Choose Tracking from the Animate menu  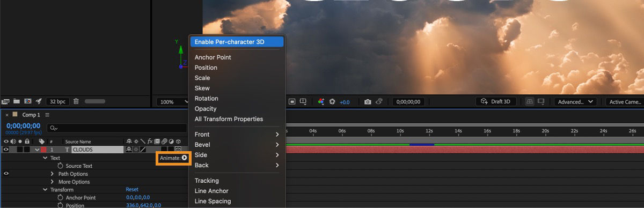[x=207, y=181]
